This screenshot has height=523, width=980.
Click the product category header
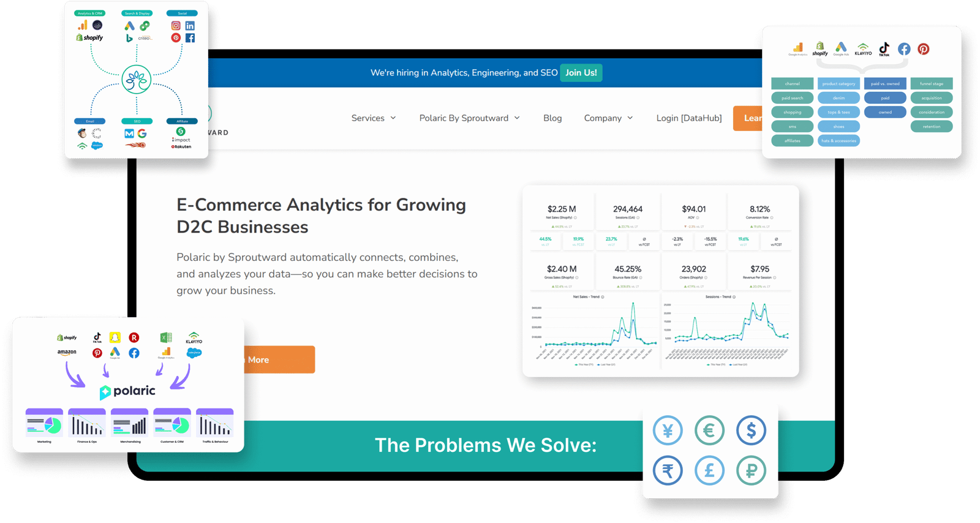click(839, 83)
